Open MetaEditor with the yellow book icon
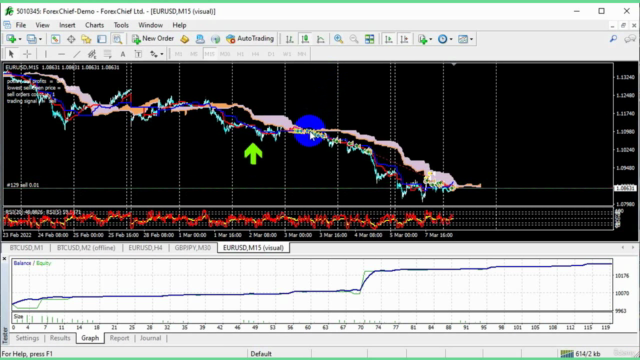Viewport: 640px width, 360px height. click(184, 39)
